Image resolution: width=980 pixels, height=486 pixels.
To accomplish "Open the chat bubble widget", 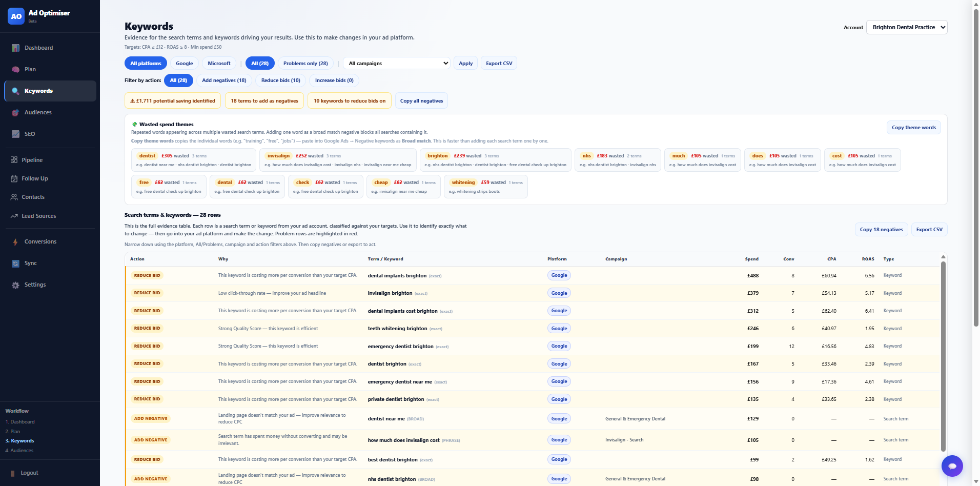I will tap(952, 466).
